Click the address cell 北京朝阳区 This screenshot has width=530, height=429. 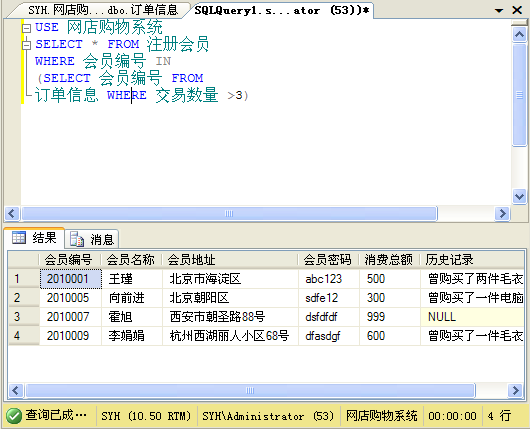coord(230,298)
